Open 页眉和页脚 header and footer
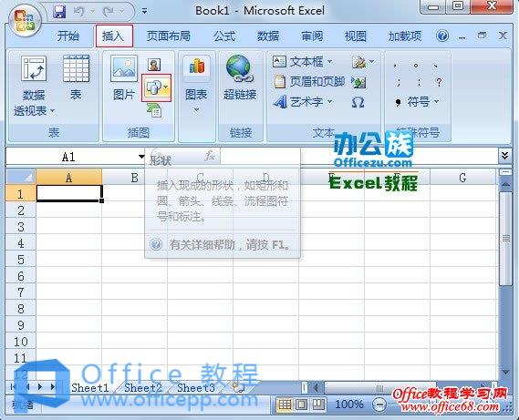 point(309,82)
